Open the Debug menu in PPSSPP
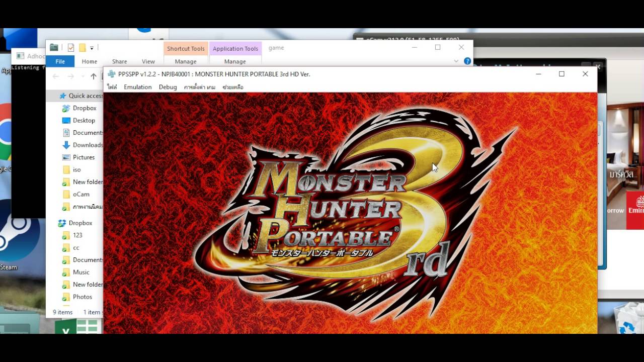 coord(168,87)
